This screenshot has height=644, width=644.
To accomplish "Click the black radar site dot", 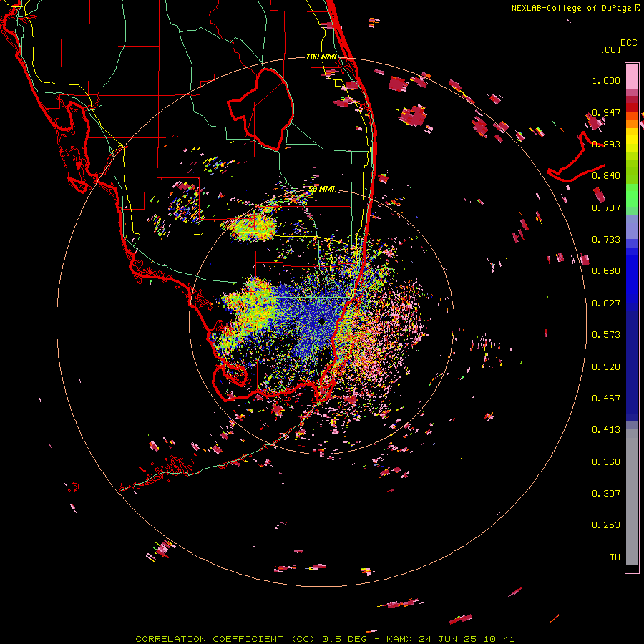I will pyautogui.click(x=322, y=321).
